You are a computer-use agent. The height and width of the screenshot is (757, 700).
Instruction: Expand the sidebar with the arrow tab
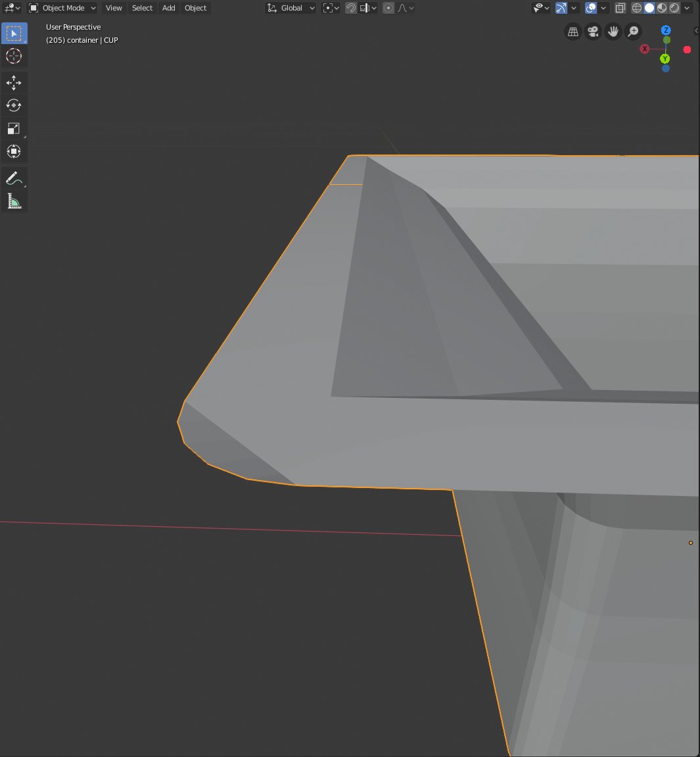click(696, 30)
